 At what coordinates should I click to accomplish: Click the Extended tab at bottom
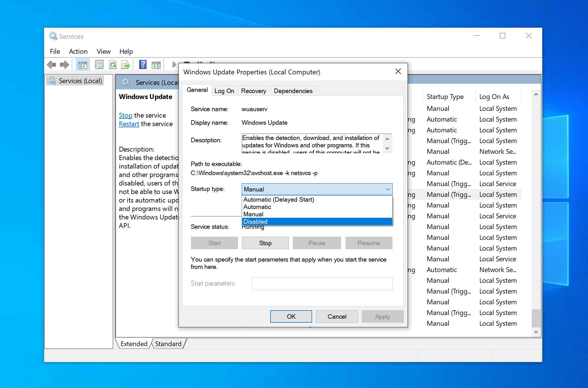133,344
